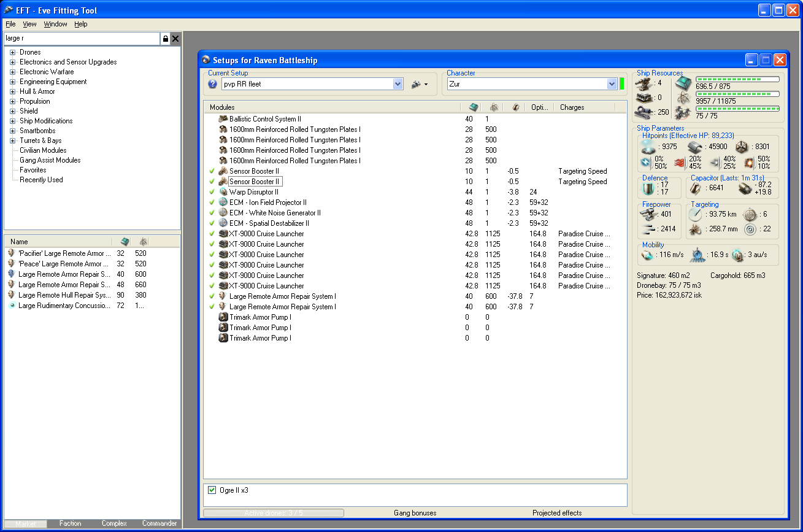Click the lock icon next to the search box
The width and height of the screenshot is (803, 532).
[x=165, y=39]
